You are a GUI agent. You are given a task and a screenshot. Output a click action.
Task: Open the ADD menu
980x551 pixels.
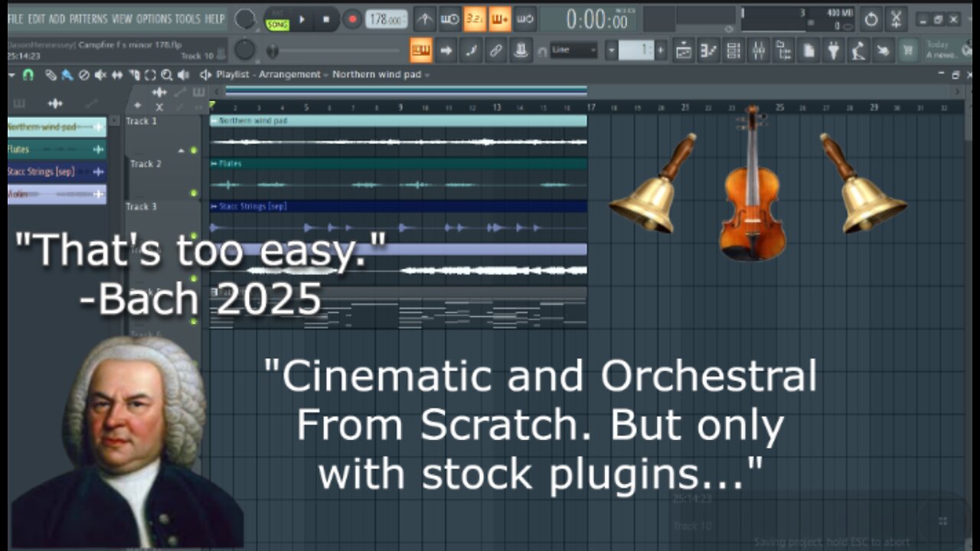tap(57, 18)
